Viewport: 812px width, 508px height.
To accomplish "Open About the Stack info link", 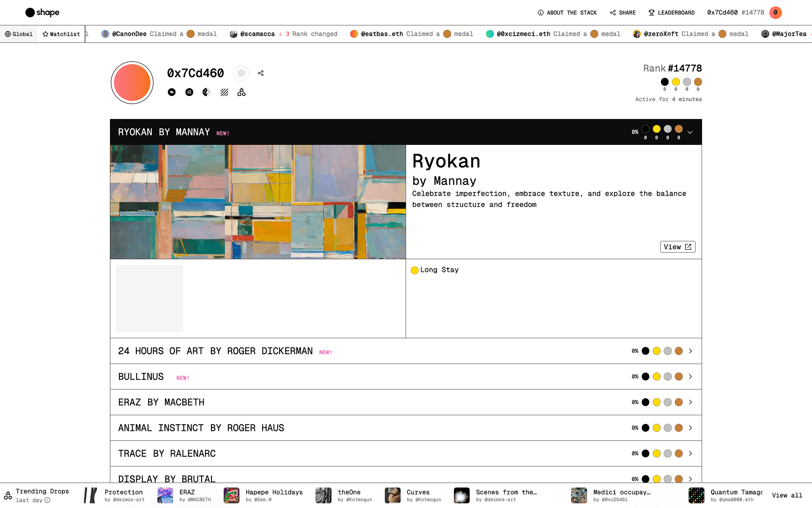I will [567, 13].
